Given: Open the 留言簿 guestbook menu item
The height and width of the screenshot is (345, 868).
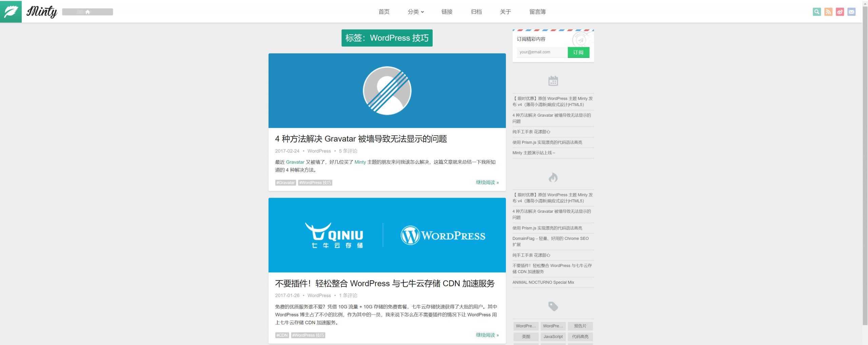Looking at the screenshot, I should 537,12.
